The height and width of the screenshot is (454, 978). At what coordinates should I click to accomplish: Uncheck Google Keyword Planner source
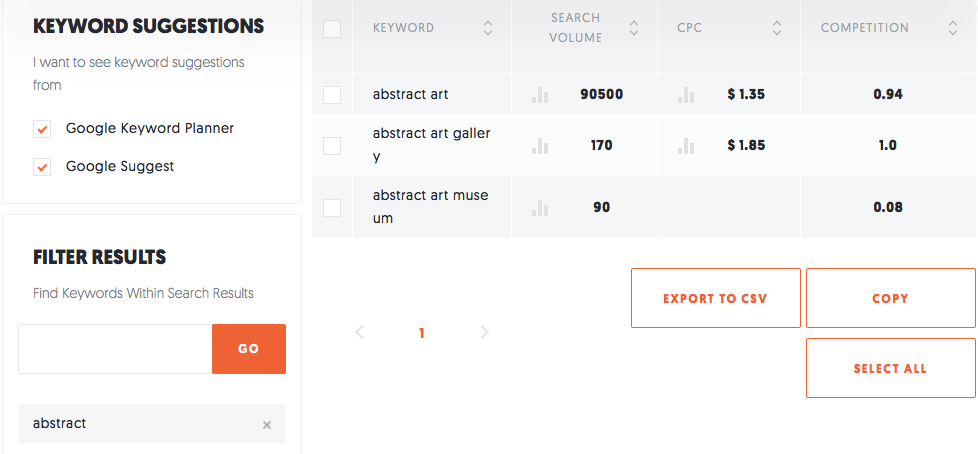(x=42, y=130)
